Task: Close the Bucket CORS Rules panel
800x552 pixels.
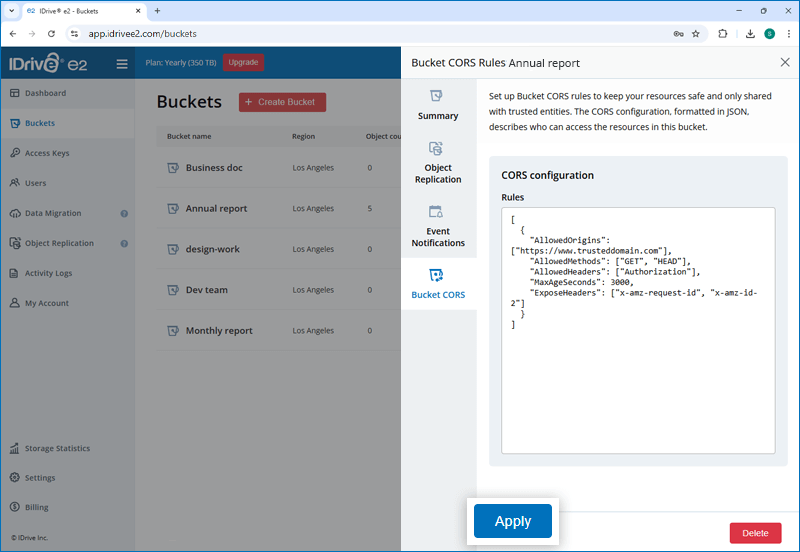Action: pyautogui.click(x=784, y=62)
